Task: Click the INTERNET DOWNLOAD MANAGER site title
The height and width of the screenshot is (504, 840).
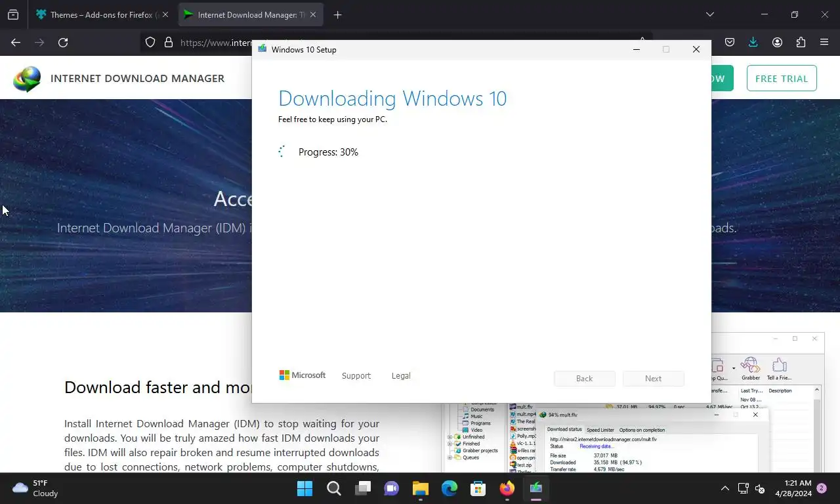Action: 137,78
